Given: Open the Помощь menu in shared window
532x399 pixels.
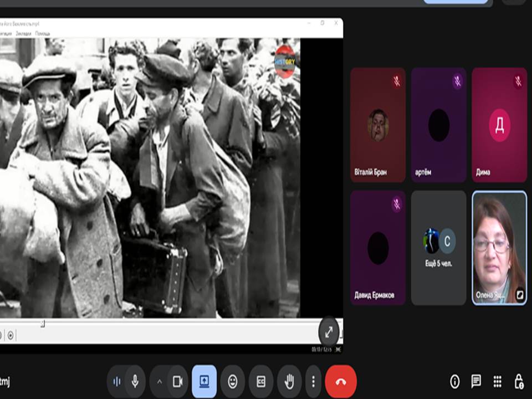Looking at the screenshot, I should (43, 34).
